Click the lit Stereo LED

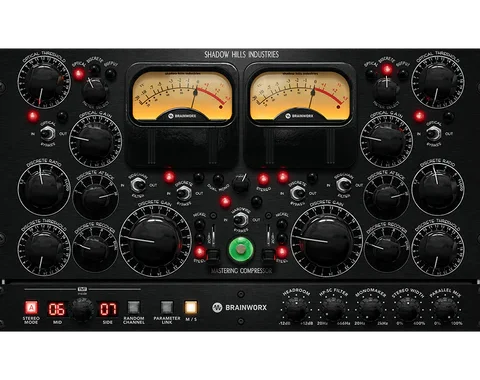(x=263, y=179)
